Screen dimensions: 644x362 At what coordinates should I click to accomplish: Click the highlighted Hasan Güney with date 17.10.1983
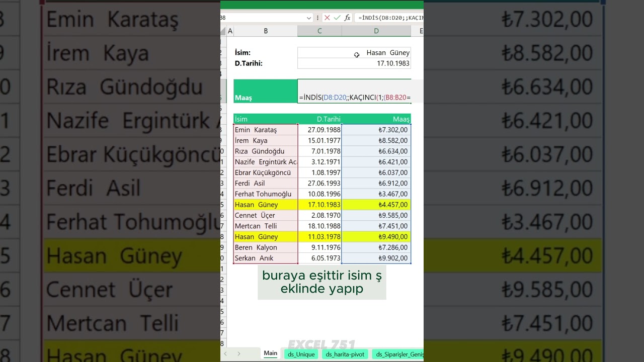pyautogui.click(x=266, y=205)
